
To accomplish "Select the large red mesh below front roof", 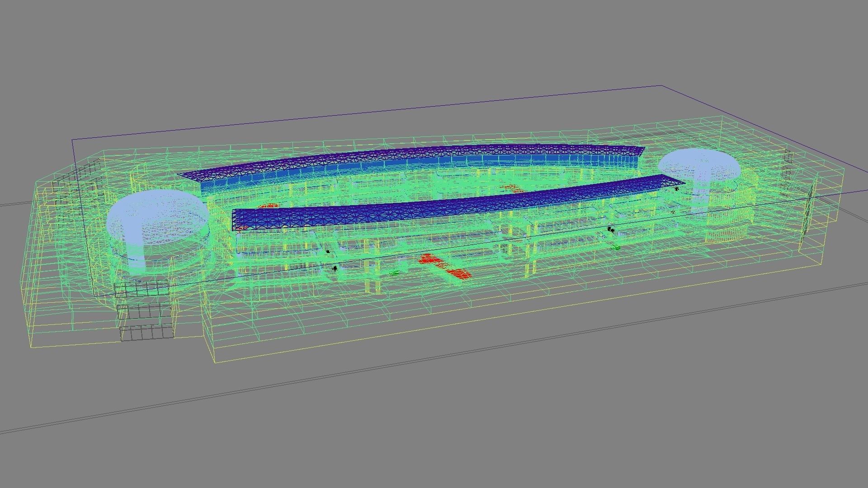I will [x=445, y=266].
